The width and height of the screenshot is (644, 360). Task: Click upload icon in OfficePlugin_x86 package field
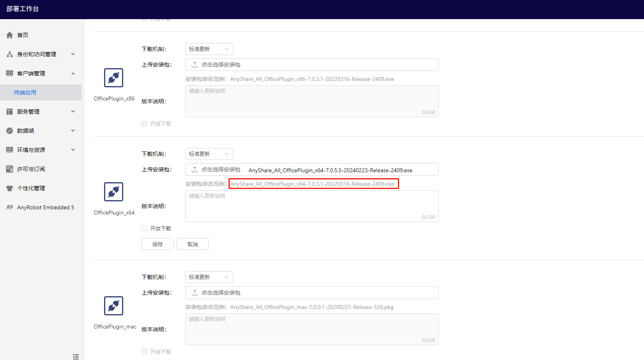click(195, 65)
